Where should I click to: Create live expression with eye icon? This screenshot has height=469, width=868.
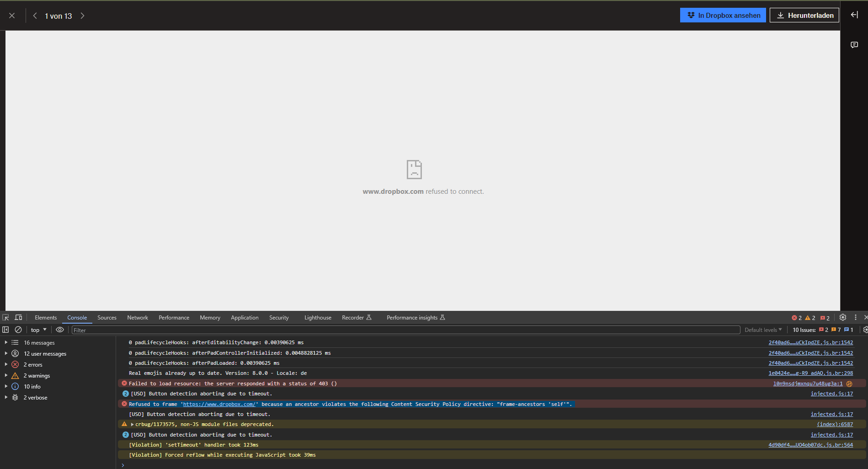pyautogui.click(x=60, y=330)
